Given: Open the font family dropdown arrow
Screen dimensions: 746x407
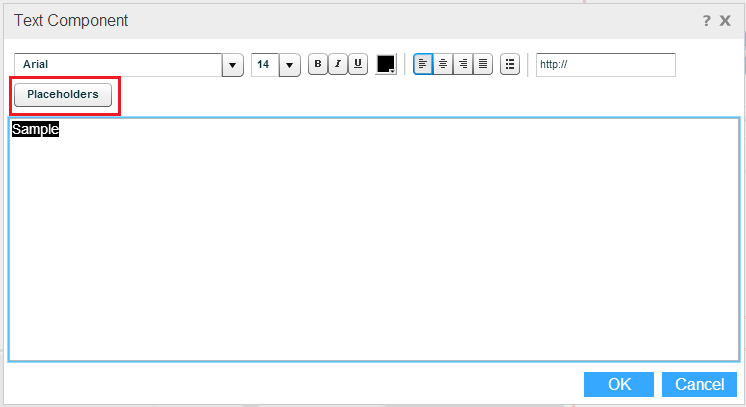Looking at the screenshot, I should tap(233, 65).
